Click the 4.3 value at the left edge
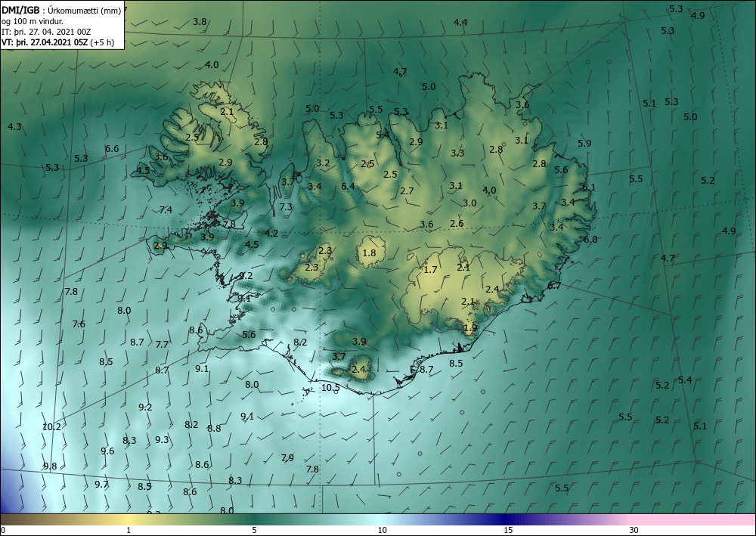The width and height of the screenshot is (756, 536). 14,127
